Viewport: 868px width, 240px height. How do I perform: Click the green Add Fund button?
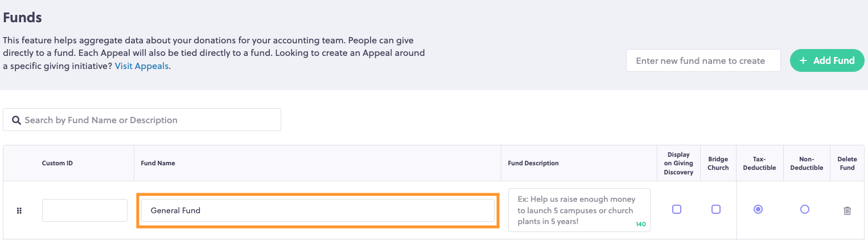(x=827, y=60)
